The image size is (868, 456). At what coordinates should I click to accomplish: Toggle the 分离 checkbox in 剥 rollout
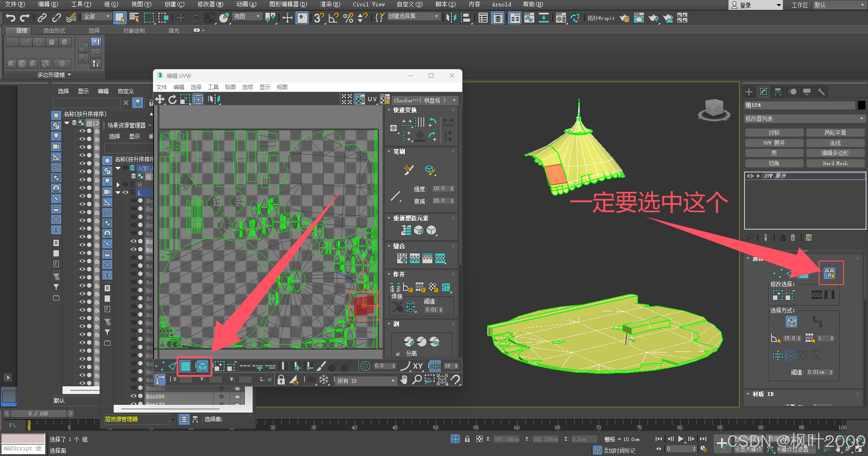pyautogui.click(x=398, y=354)
